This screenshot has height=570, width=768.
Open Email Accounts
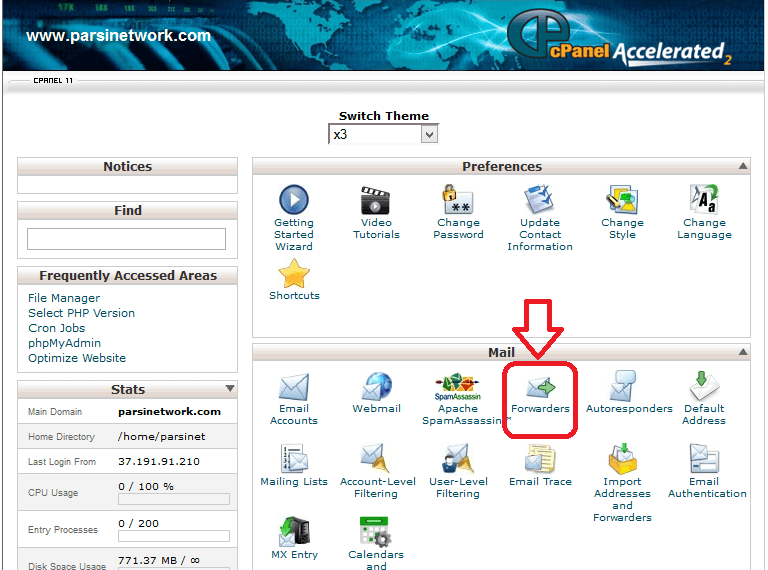tap(294, 389)
